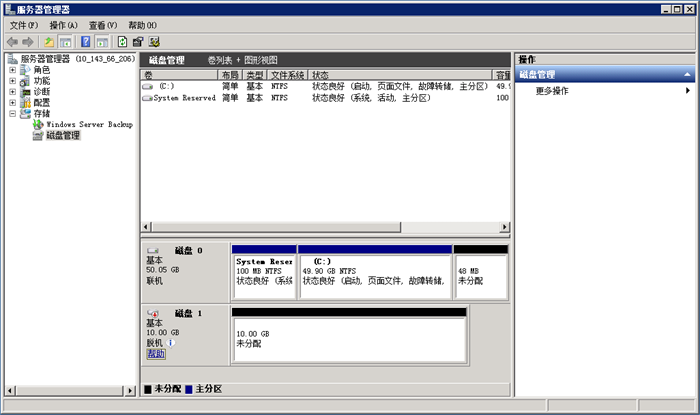Collapse the 磁盘管理 actions section header

(687, 75)
